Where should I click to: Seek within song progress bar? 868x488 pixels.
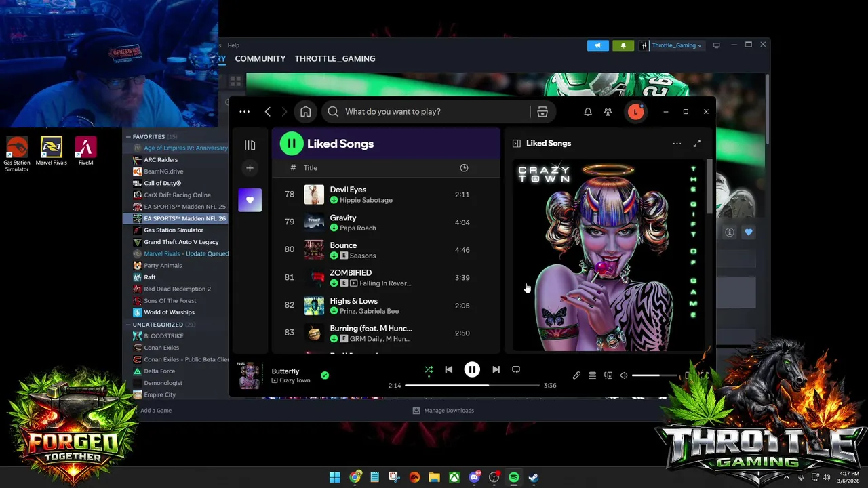472,385
